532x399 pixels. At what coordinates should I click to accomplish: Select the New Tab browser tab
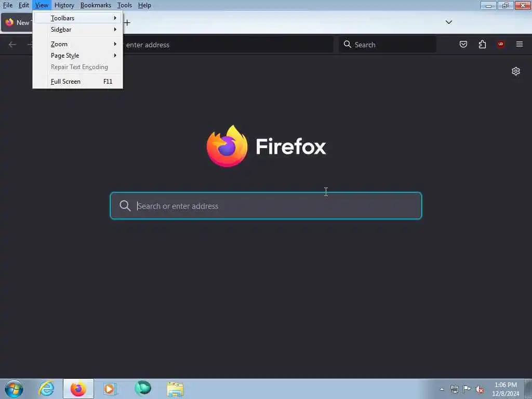coord(17,23)
